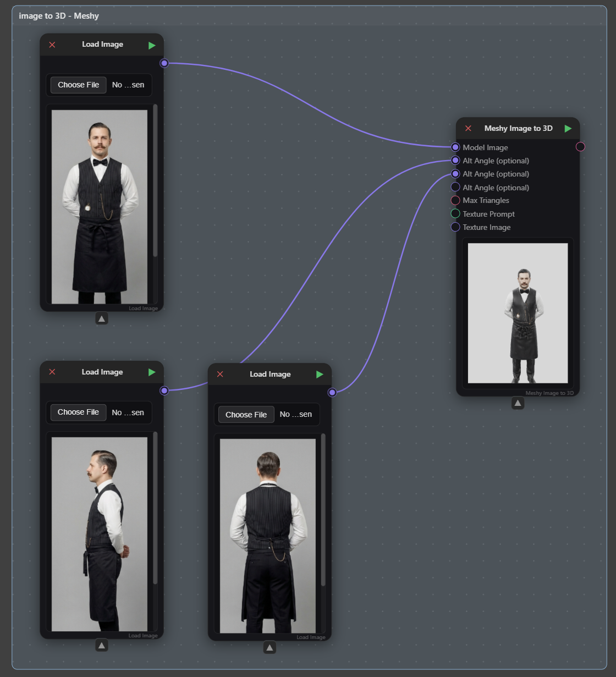The image size is (616, 677).
Task: Collapse the back-view Load Image node
Action: click(x=269, y=648)
